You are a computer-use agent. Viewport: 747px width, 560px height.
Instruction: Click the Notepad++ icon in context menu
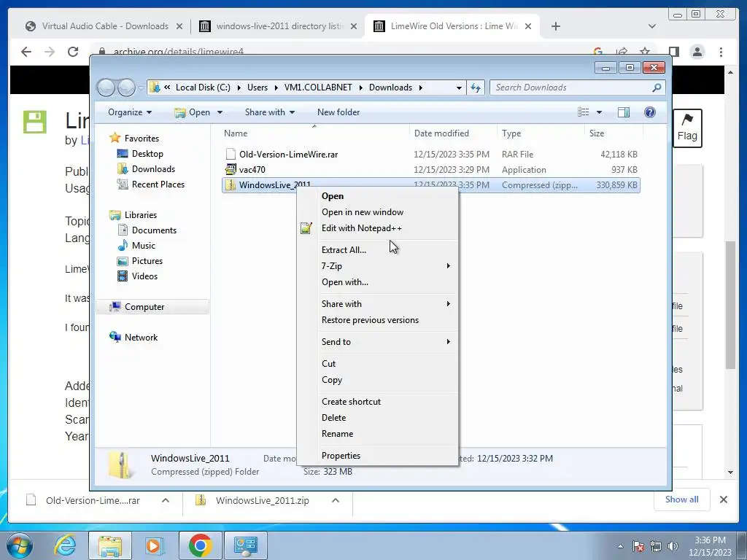pos(306,228)
